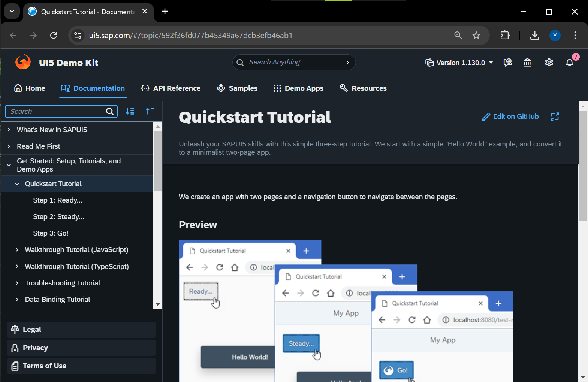Click the UI5 phoenix logo
The width and height of the screenshot is (588, 382).
(x=23, y=62)
